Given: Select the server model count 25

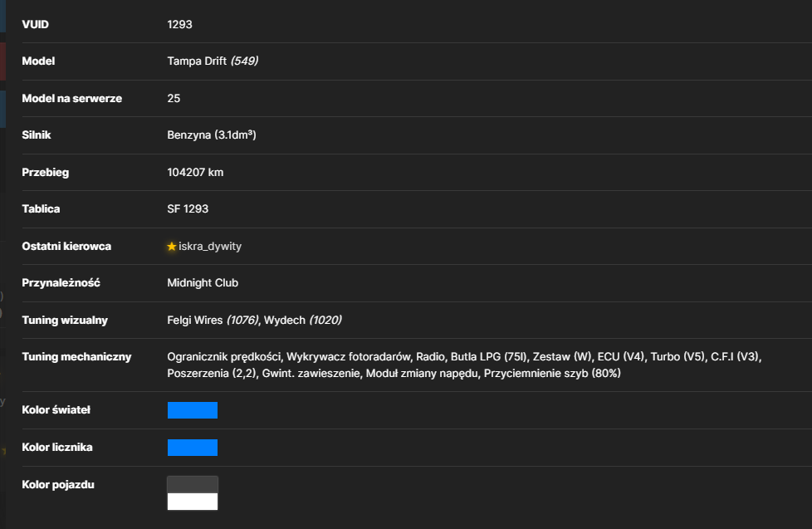Looking at the screenshot, I should [x=174, y=99].
